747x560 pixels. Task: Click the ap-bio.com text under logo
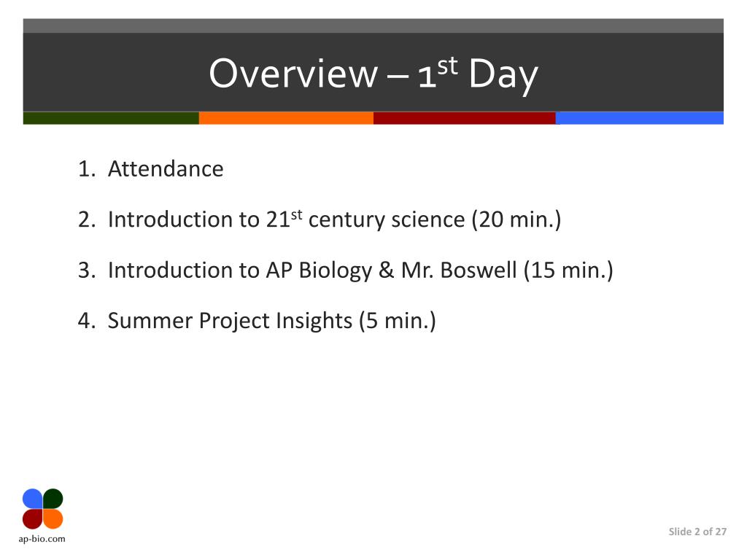[42, 539]
